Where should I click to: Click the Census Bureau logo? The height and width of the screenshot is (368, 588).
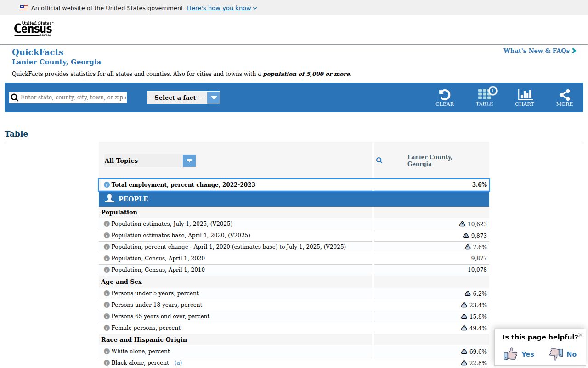click(x=34, y=29)
